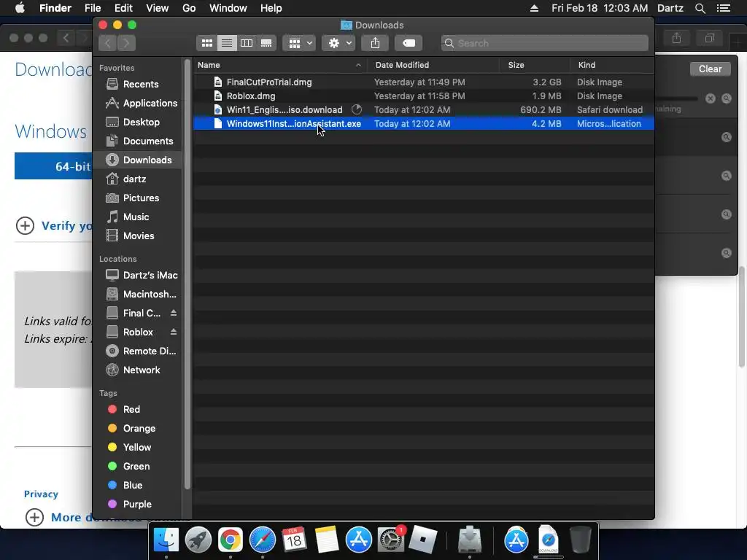The height and width of the screenshot is (560, 747).
Task: Select Downloads in sidebar
Action: pyautogui.click(x=138, y=160)
